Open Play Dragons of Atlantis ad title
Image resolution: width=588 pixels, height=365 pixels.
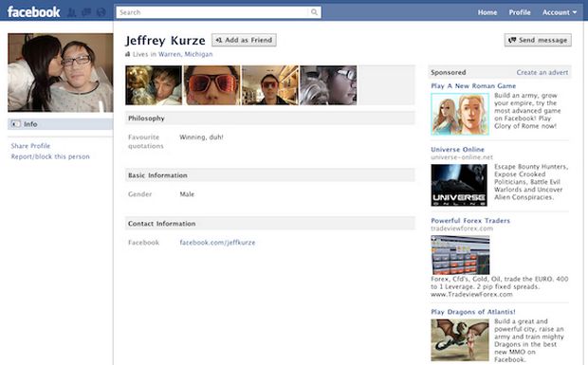coord(473,312)
